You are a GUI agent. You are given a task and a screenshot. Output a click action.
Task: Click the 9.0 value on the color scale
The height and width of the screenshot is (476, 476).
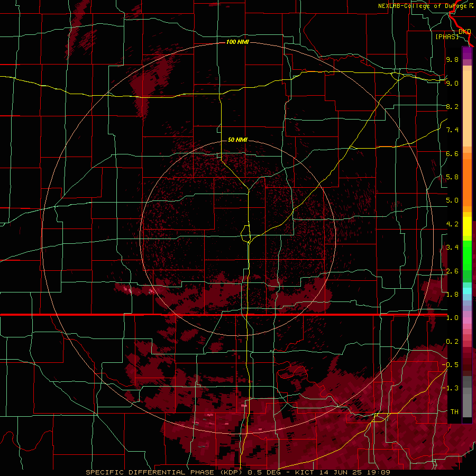(x=452, y=83)
